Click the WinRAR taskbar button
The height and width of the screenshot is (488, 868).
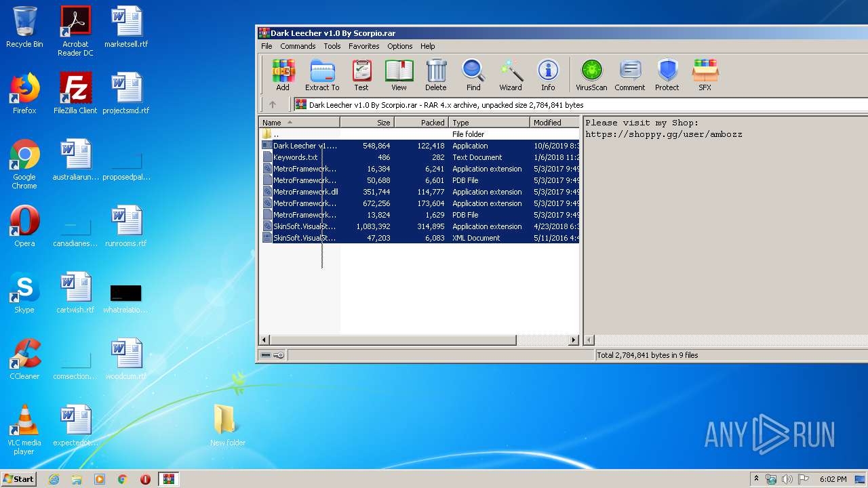pyautogui.click(x=169, y=479)
